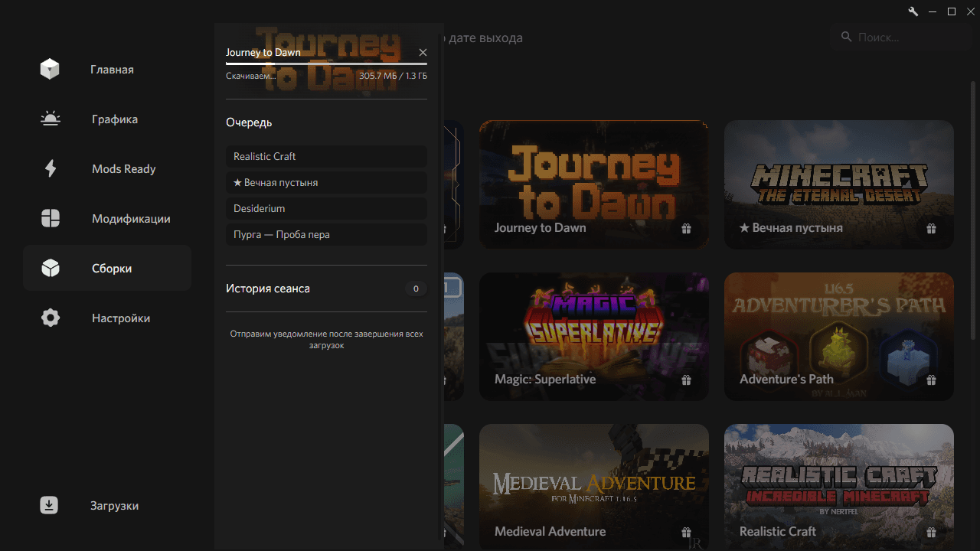The height and width of the screenshot is (551, 980).
Task: Click the gift icon on Magic: Superlative card
Action: (x=686, y=380)
